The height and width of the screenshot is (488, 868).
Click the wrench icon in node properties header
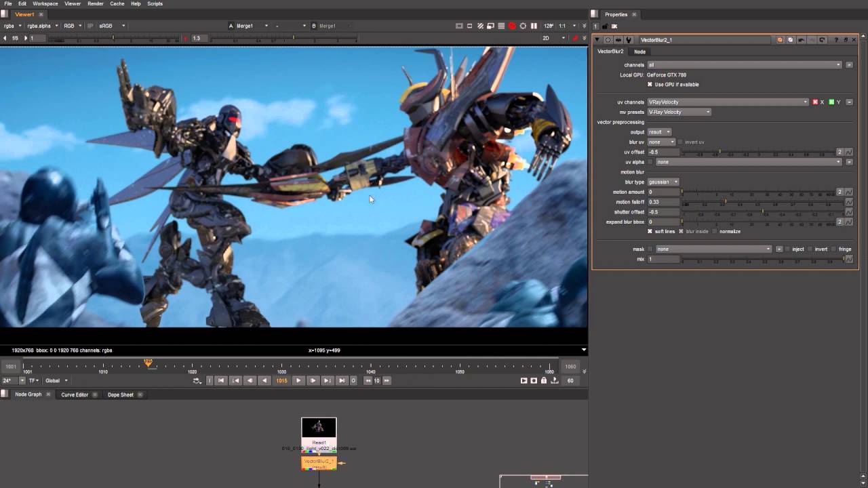629,40
